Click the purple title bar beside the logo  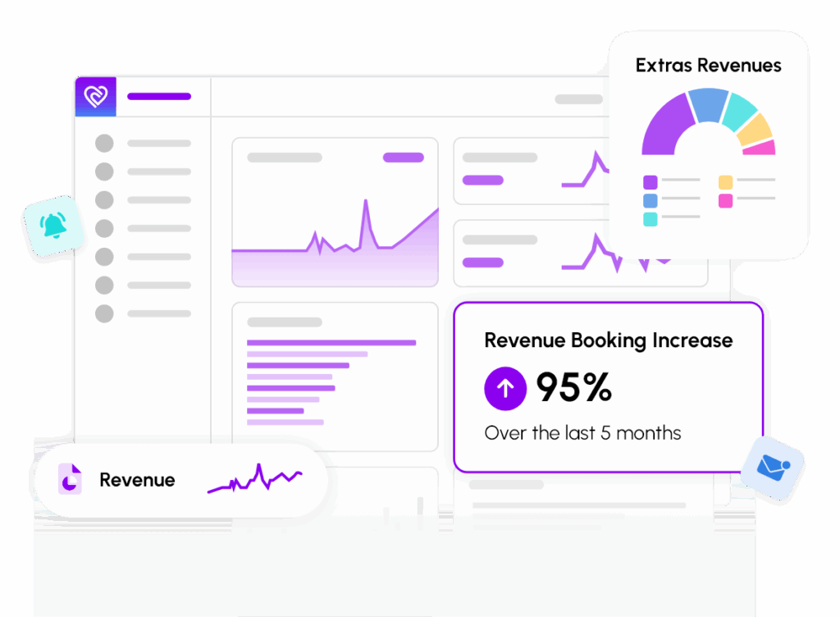pyautogui.click(x=159, y=97)
